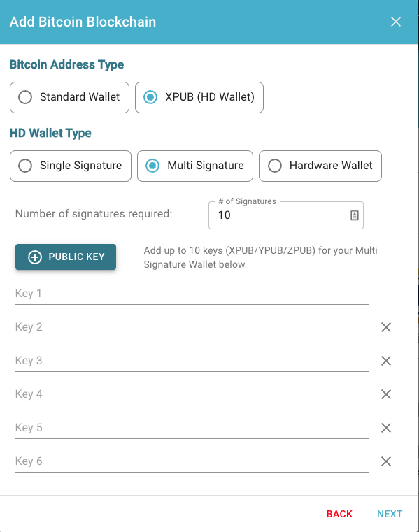Delete the Key 5 row
This screenshot has height=532, width=419.
[x=386, y=428]
